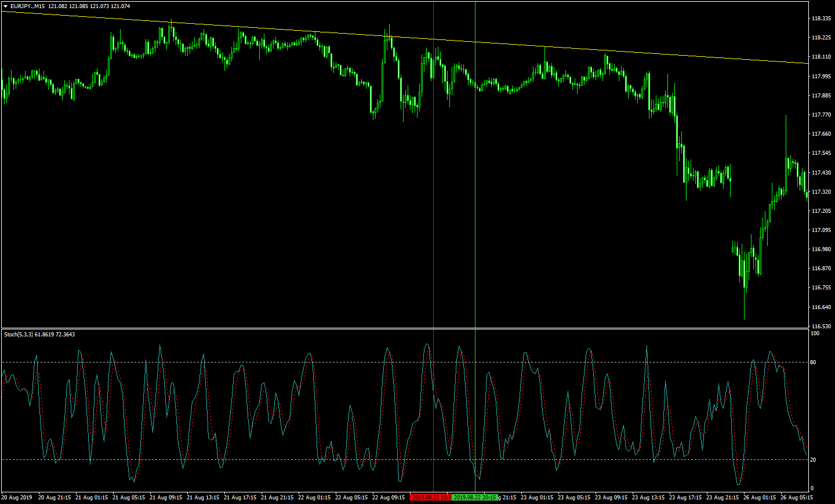Click the 23 Aug 13:15 time label
This screenshot has height=504, width=835.
tap(648, 498)
